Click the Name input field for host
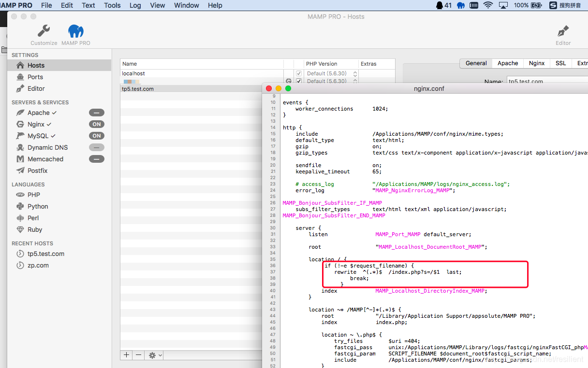588x368 pixels. click(x=547, y=82)
